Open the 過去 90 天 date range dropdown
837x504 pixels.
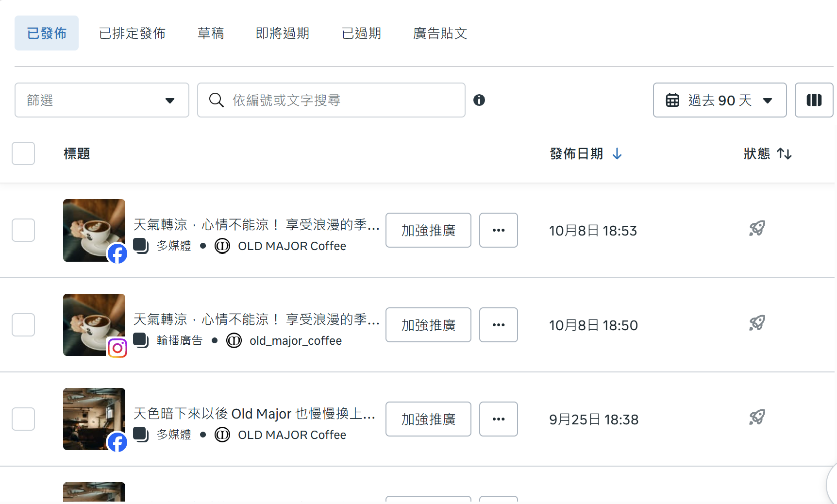click(x=720, y=100)
